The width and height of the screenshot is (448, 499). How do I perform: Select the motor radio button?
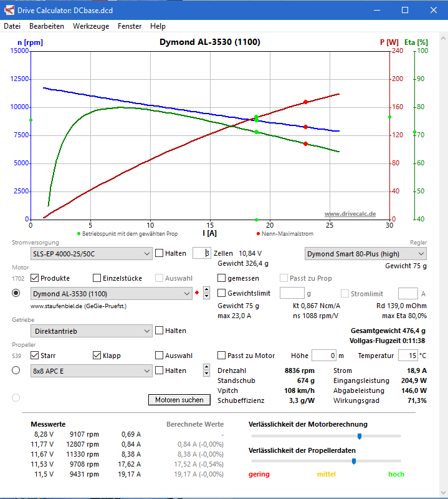tap(16, 293)
